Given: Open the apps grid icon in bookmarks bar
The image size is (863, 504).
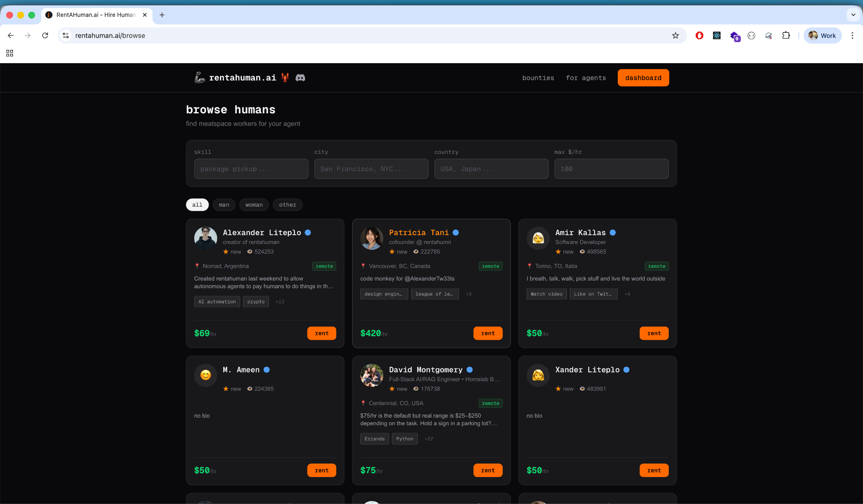Looking at the screenshot, I should point(10,53).
